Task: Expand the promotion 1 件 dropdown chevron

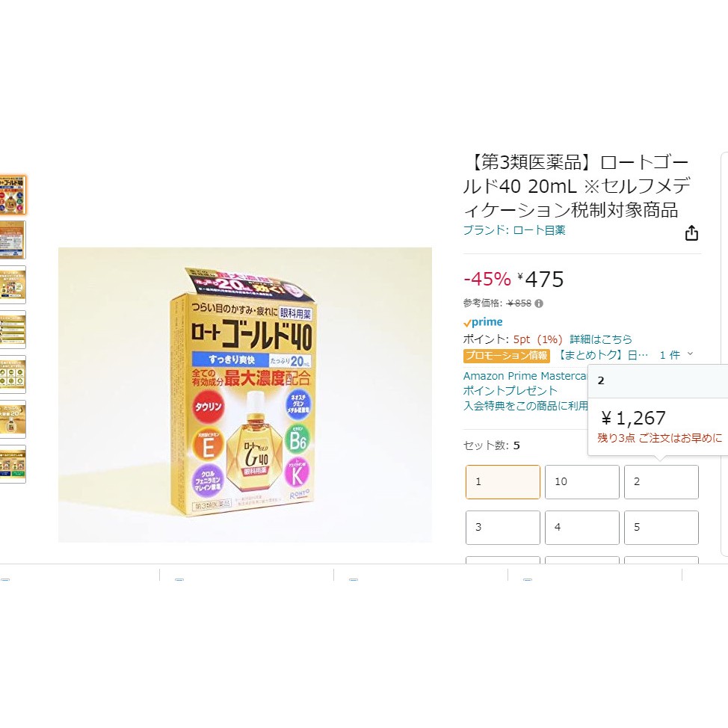Action: (x=690, y=354)
